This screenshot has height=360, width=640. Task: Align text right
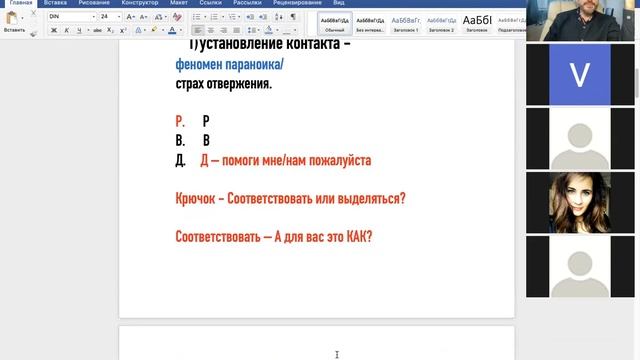click(x=224, y=30)
